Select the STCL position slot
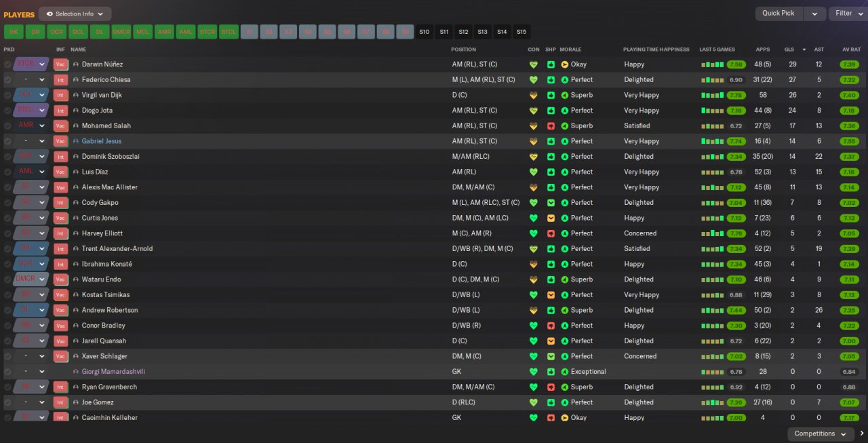The width and height of the screenshot is (868, 443). [x=229, y=32]
